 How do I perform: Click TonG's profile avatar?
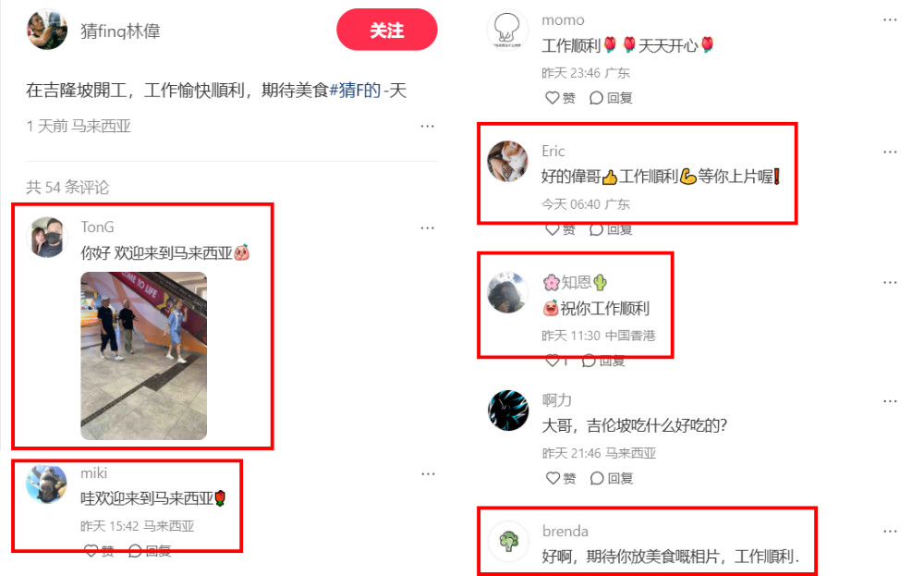point(47,237)
